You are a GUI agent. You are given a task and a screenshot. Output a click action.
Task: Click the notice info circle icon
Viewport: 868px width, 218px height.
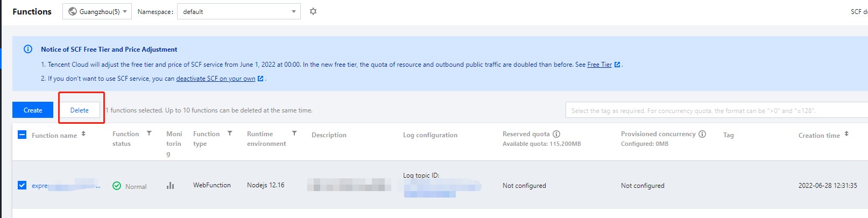28,49
